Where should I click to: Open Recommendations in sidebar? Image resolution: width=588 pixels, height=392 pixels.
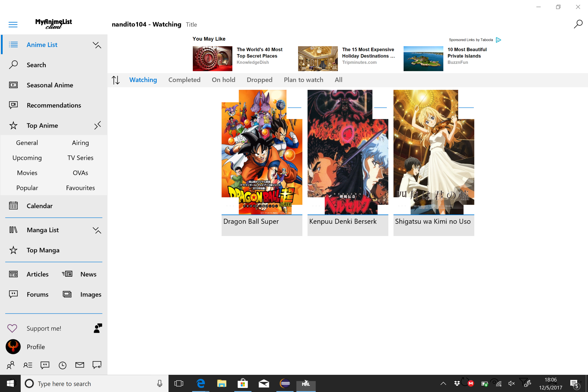coord(54,105)
